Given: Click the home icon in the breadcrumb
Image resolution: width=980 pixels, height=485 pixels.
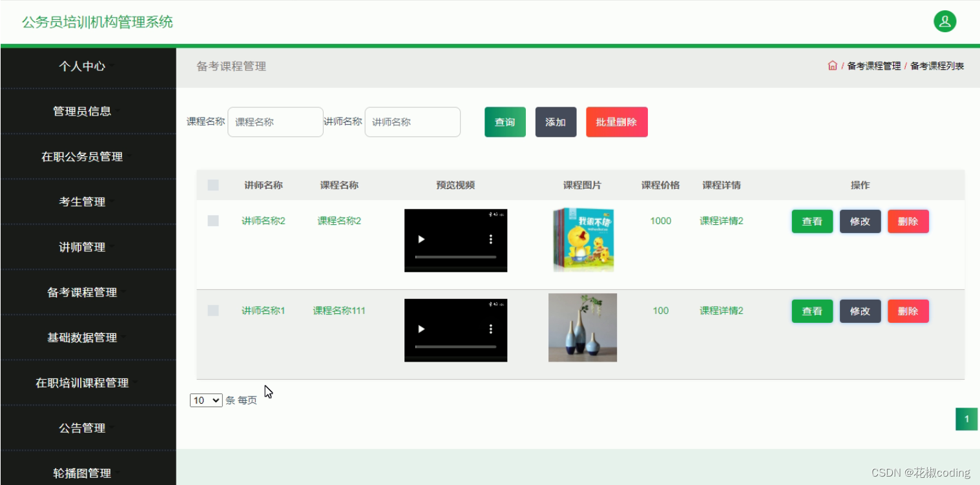Looking at the screenshot, I should coord(832,65).
